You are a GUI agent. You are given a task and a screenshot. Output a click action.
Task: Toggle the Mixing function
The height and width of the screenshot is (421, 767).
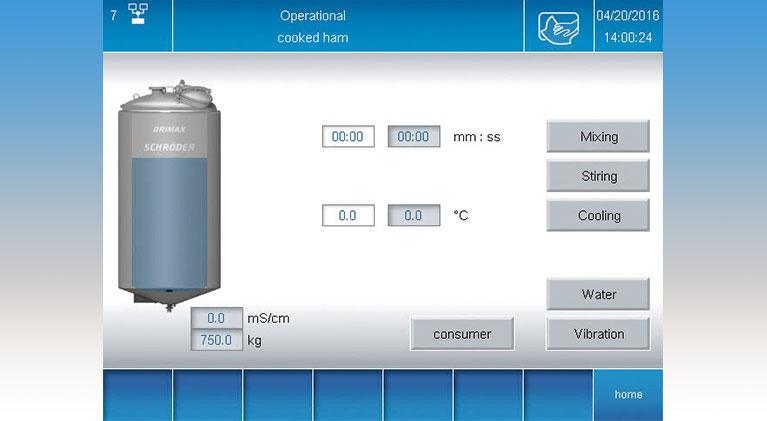coord(598,136)
